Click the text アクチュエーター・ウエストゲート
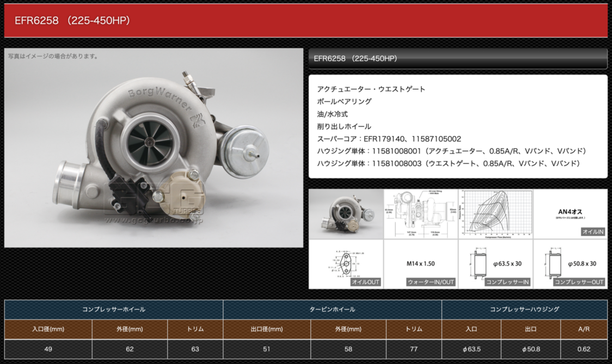The height and width of the screenshot is (364, 612). click(371, 89)
